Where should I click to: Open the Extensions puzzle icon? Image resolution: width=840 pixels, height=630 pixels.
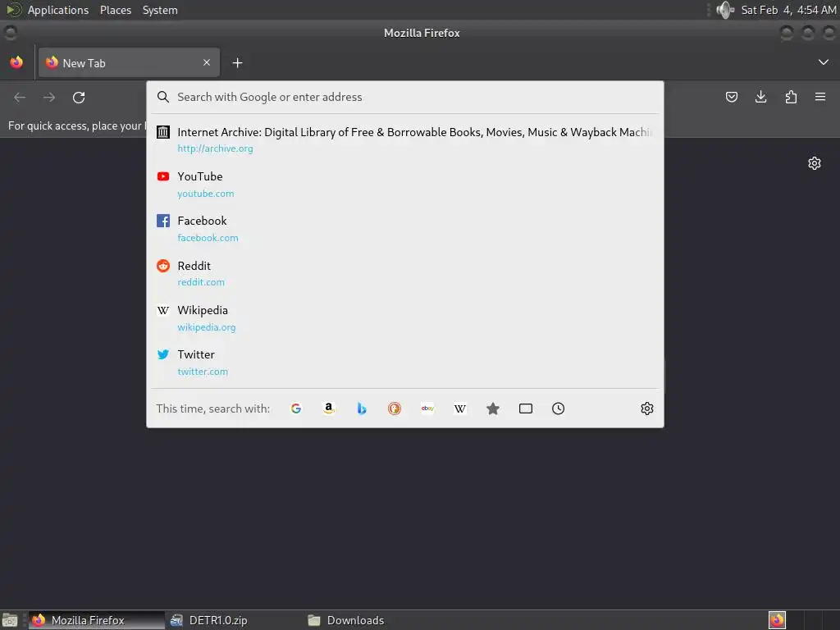point(791,97)
